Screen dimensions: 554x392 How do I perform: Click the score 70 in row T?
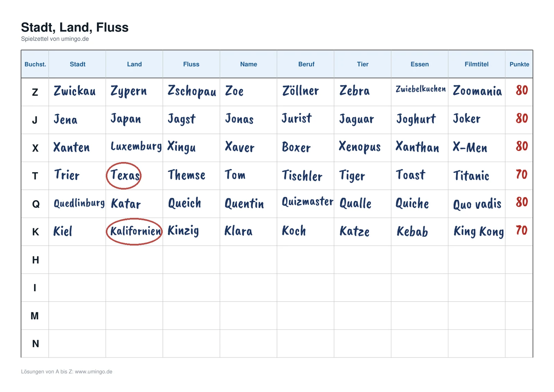click(x=521, y=174)
